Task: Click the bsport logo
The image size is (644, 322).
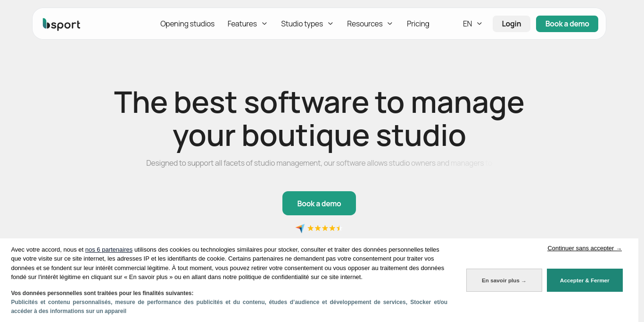Action: 61,24
